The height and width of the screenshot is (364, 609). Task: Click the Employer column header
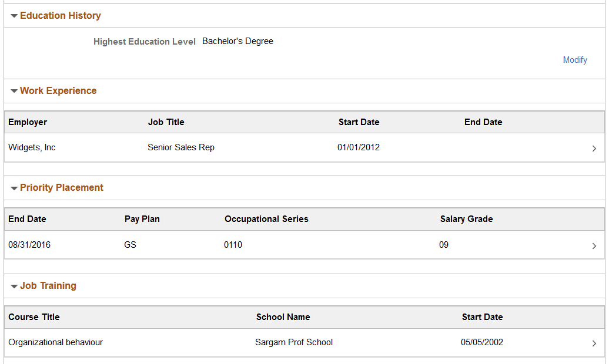coord(28,122)
